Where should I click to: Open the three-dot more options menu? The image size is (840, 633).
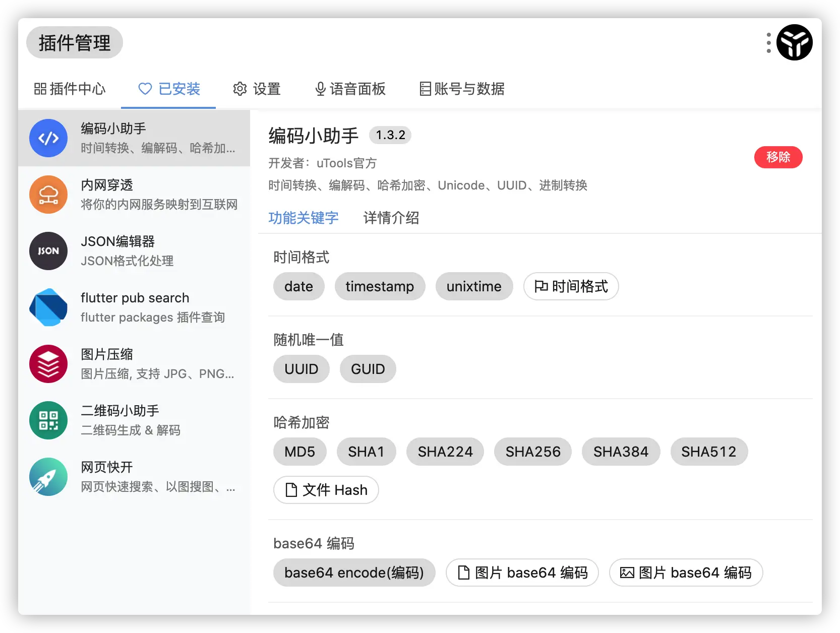coord(768,43)
